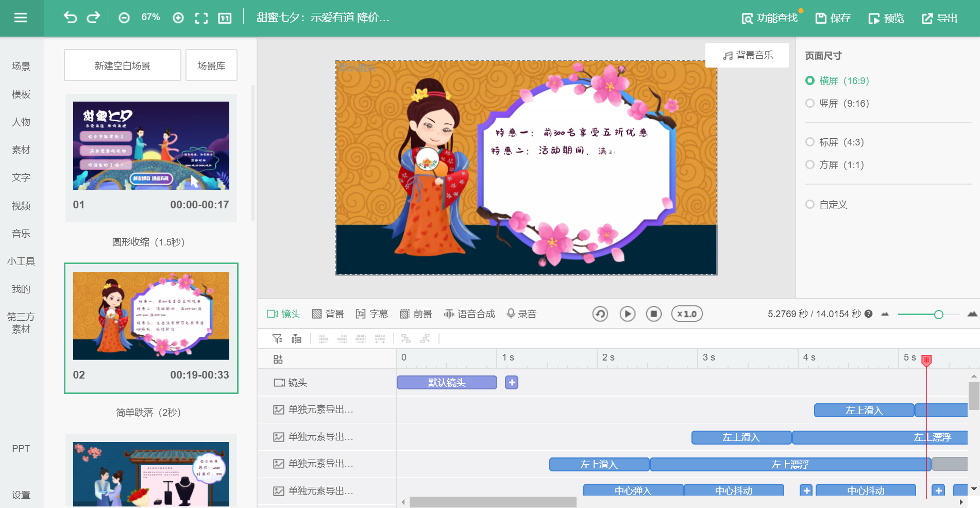Screen dimensions: 980x508
Task: Click the timeline vertical scrollbar
Action: point(974,396)
